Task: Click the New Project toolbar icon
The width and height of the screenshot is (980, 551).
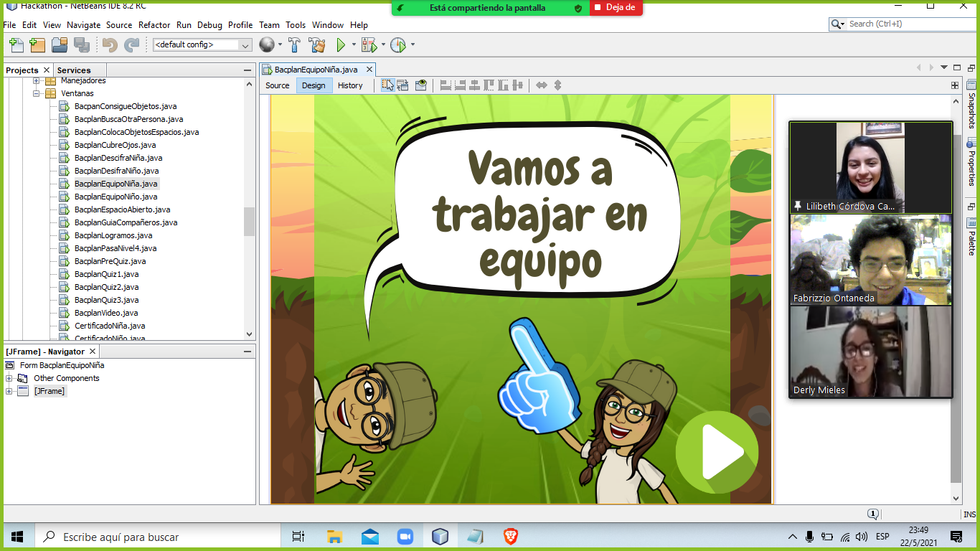Action: click(x=37, y=45)
